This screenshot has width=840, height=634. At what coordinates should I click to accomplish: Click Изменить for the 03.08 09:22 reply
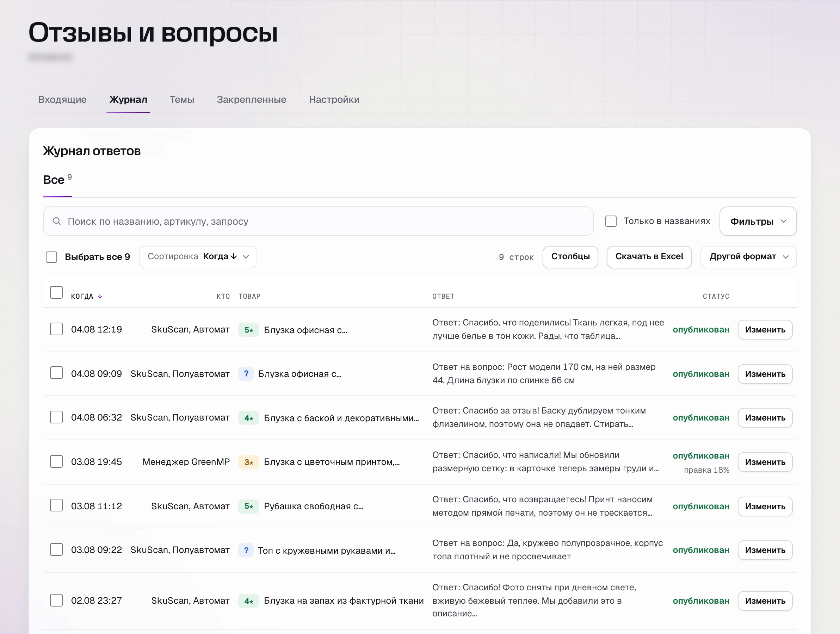point(765,551)
